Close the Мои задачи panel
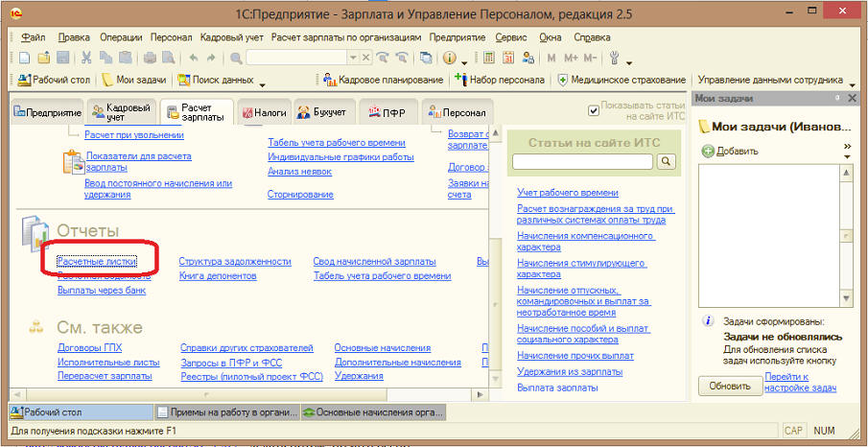The image size is (868, 447). (x=853, y=98)
